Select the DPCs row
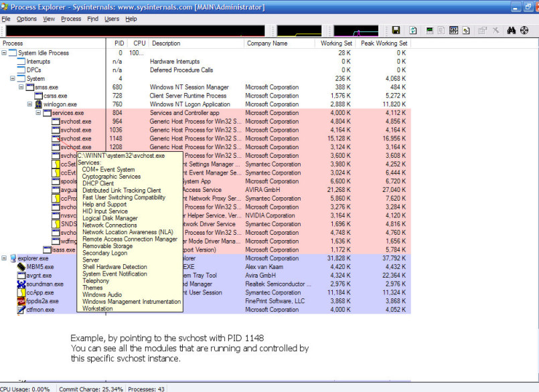 [x=206, y=70]
